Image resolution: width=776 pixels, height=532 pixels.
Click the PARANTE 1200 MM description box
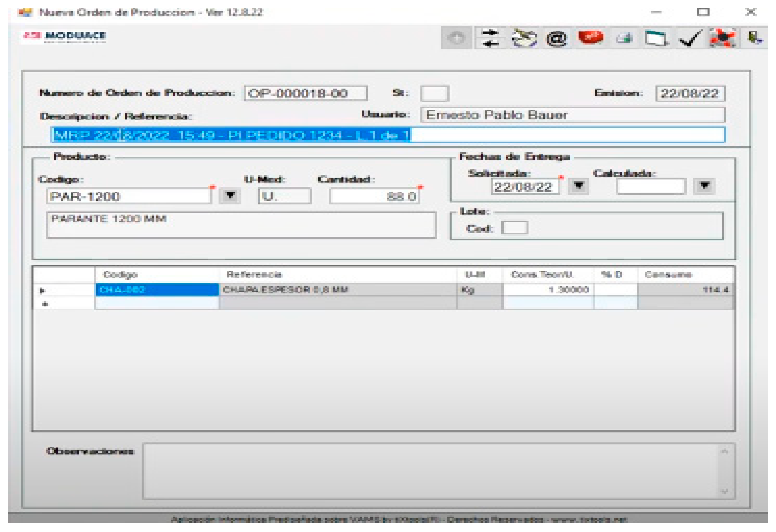241,225
